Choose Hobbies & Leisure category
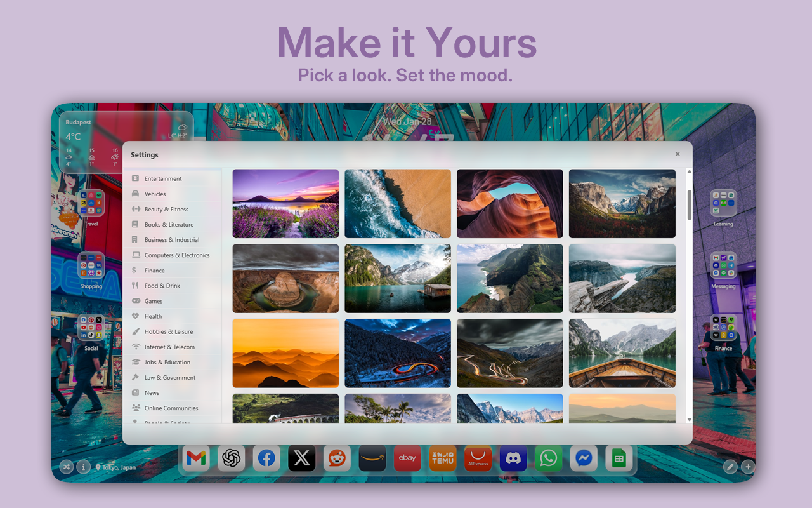Image resolution: width=812 pixels, height=508 pixels. pyautogui.click(x=173, y=331)
